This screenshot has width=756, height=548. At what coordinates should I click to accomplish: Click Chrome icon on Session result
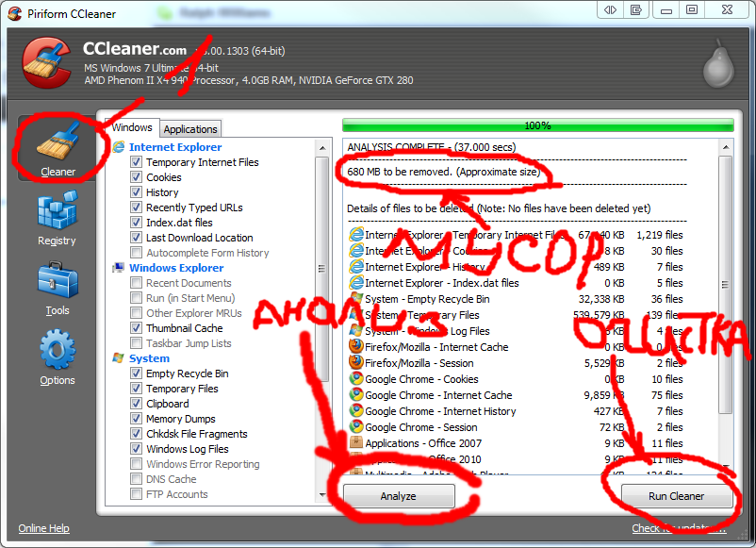pyautogui.click(x=356, y=426)
